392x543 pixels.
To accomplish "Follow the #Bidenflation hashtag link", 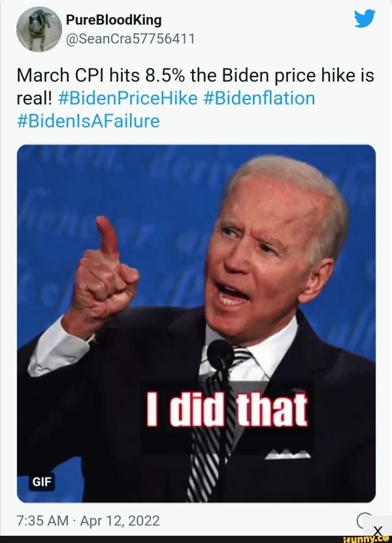I will (259, 98).
